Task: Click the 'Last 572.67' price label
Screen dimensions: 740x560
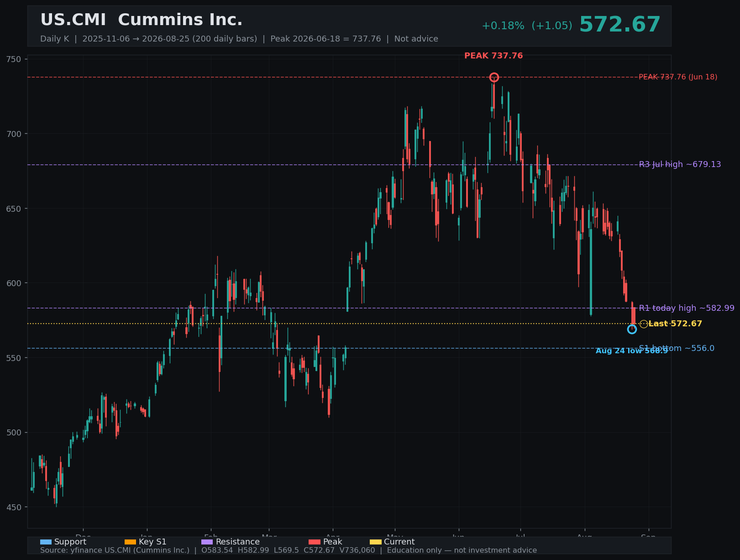Action: [675, 324]
